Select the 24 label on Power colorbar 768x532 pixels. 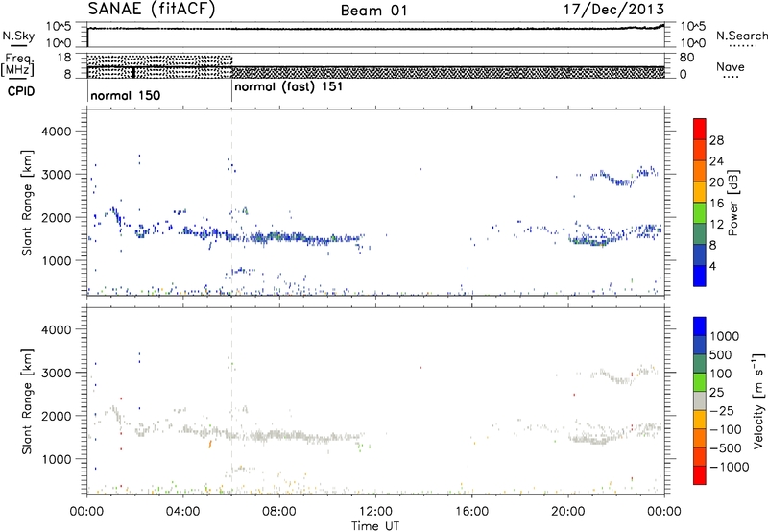point(716,161)
